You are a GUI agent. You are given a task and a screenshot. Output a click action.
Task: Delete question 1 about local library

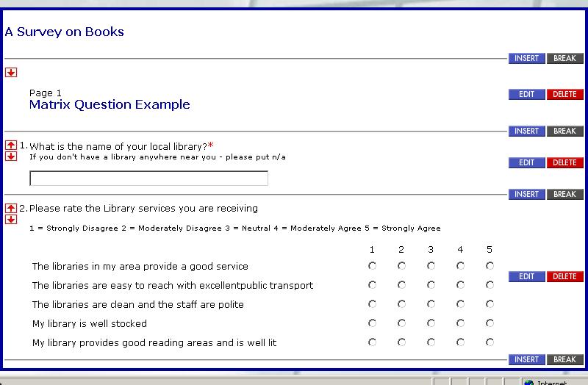pyautogui.click(x=564, y=162)
